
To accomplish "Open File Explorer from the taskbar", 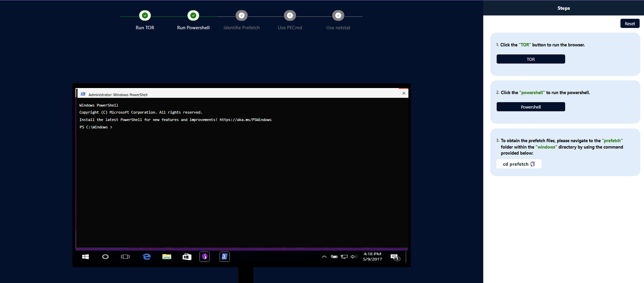I will point(167,257).
